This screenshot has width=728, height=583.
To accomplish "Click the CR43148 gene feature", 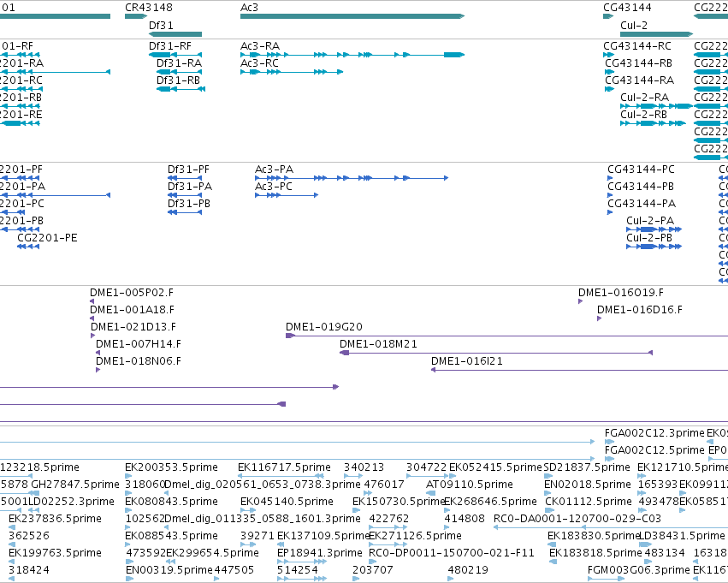I will tap(136, 16).
